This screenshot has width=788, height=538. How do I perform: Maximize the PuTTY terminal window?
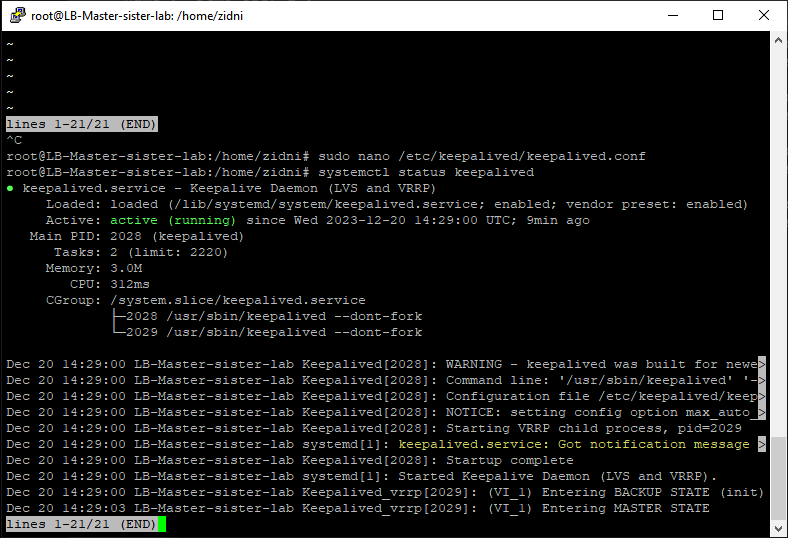coord(718,15)
